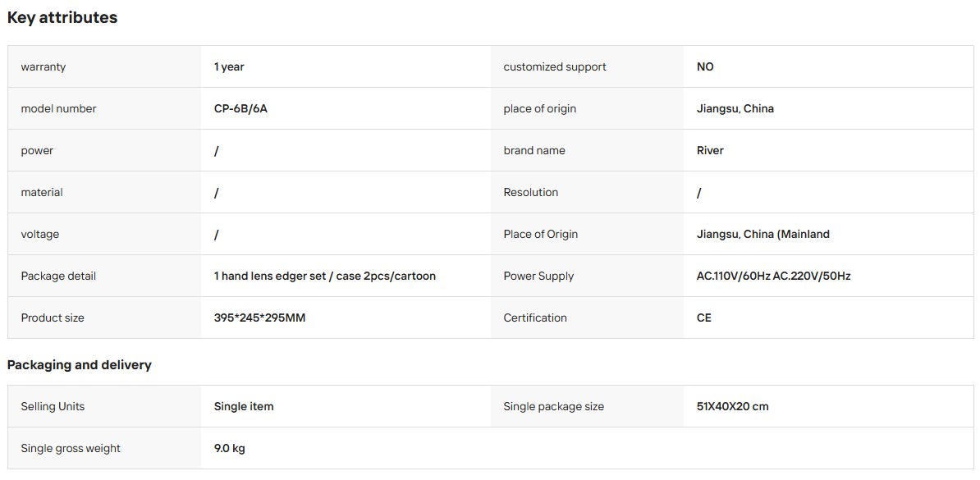
Task: Click the Product size 395*245*295MM value
Action: [x=259, y=318]
